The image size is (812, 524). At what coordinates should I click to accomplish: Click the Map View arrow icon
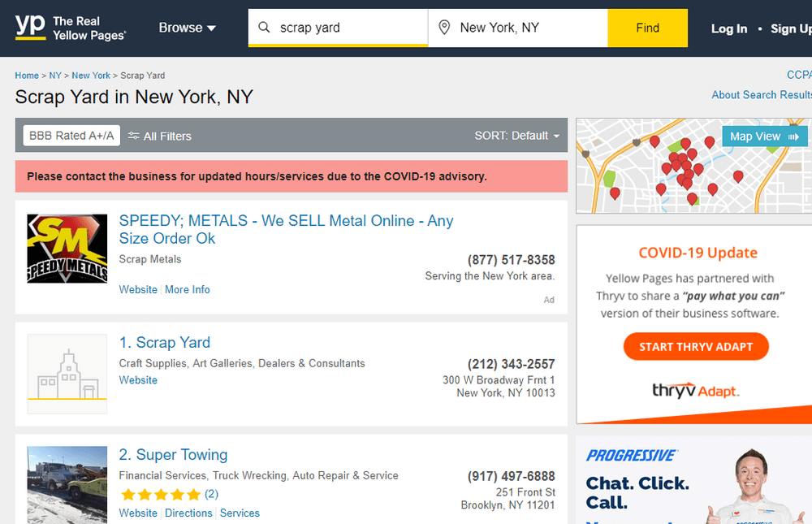coord(793,136)
